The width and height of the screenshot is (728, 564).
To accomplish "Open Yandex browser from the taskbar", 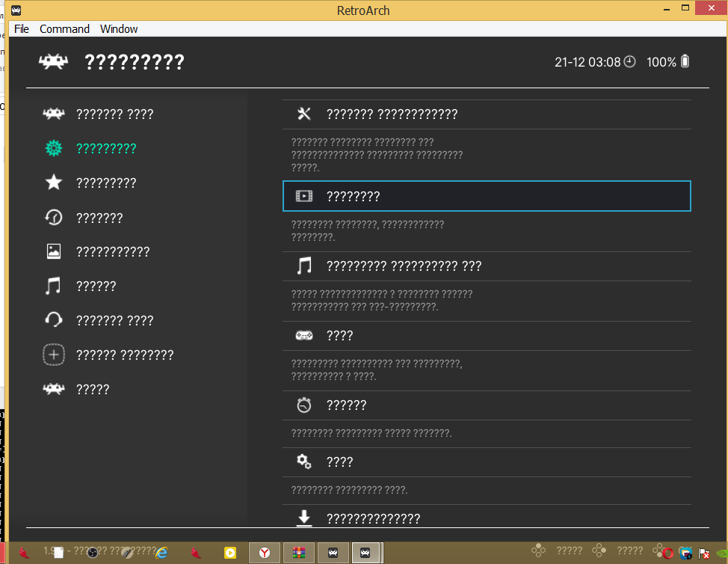I will click(x=265, y=553).
